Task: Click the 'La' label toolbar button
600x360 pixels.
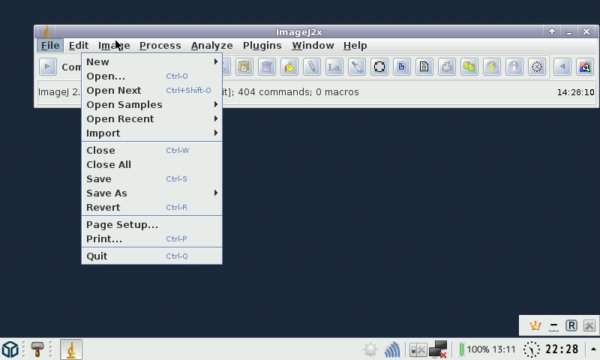Action: tap(334, 67)
